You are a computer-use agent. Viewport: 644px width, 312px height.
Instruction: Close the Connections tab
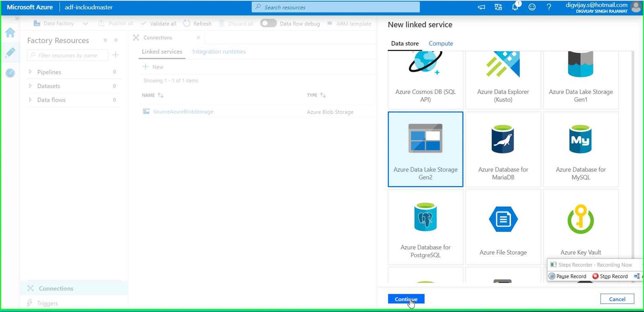click(198, 37)
